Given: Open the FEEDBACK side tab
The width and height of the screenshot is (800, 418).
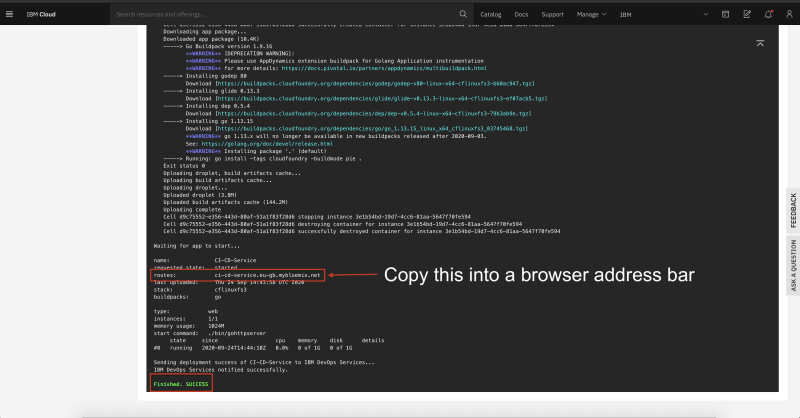Looking at the screenshot, I should click(793, 210).
